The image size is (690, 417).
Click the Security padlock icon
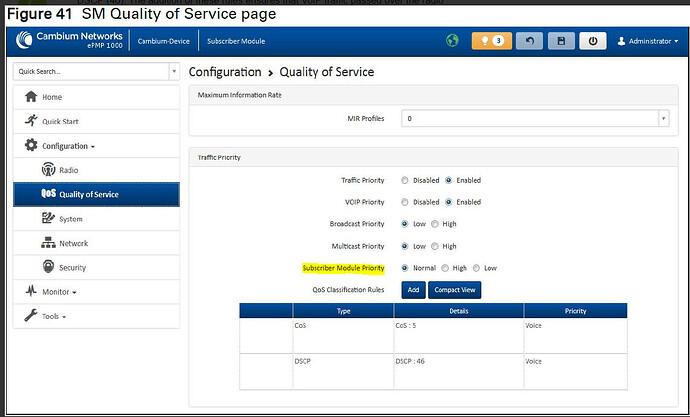48,267
